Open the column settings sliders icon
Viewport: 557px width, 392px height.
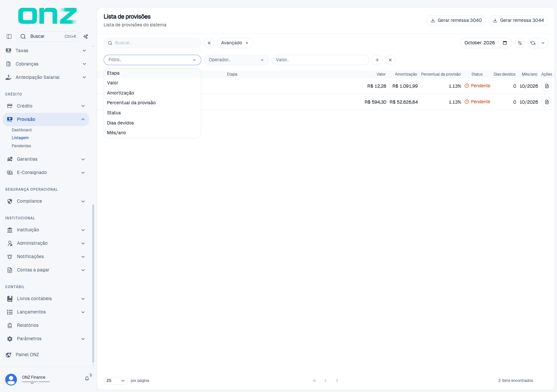pyautogui.click(x=520, y=43)
